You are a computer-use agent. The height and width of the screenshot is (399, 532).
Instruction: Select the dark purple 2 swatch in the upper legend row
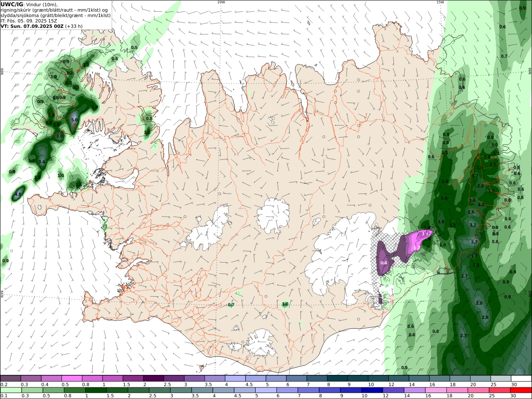[153, 379]
